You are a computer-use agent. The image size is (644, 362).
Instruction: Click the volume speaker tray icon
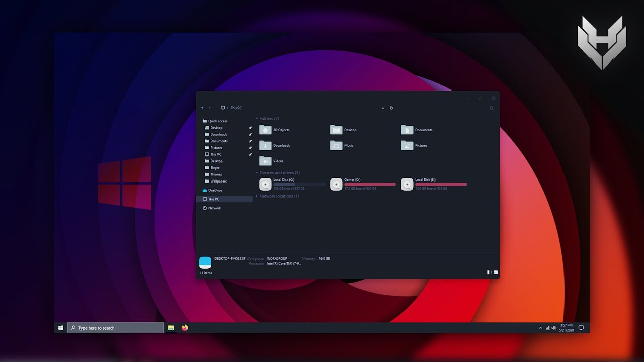(x=554, y=328)
